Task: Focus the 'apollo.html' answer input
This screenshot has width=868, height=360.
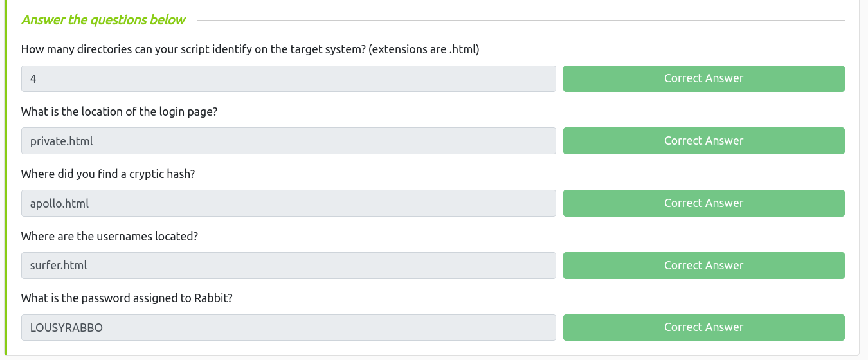Action: tap(288, 203)
